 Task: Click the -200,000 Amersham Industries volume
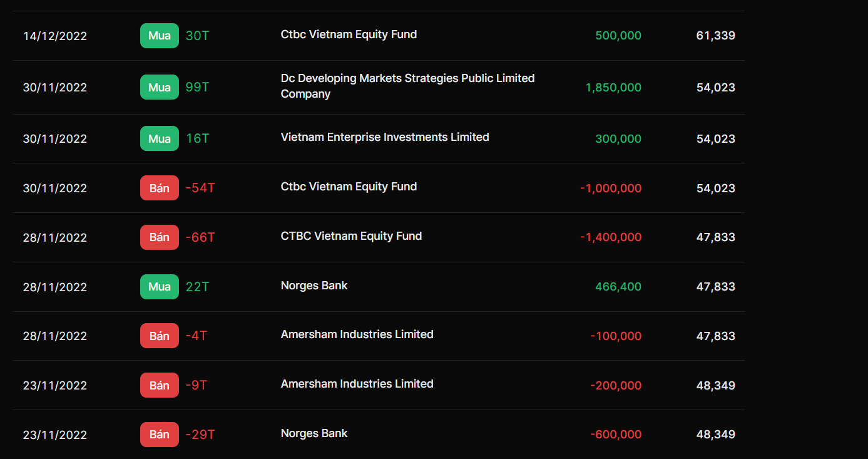tap(615, 385)
